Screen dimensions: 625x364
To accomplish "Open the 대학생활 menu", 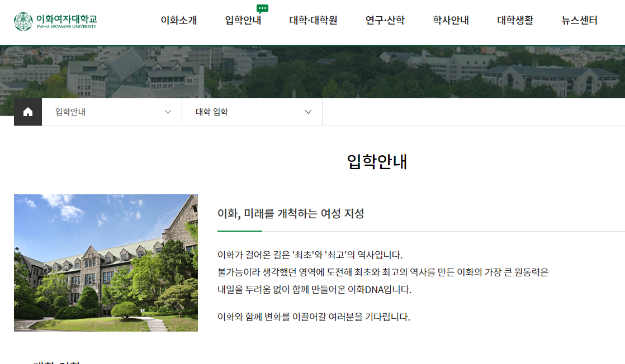I will click(x=515, y=20).
